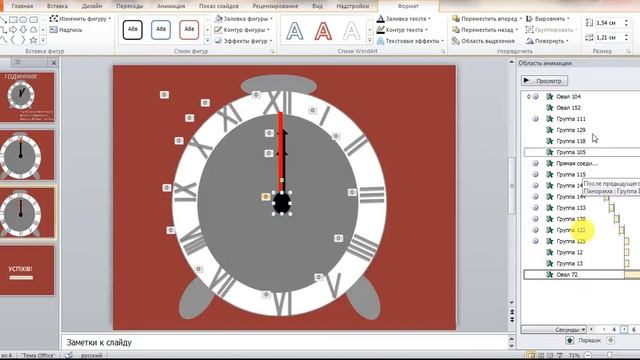Screen dimensions: 640x360
Task: Apply the black outline Абв shape style
Action: [133, 29]
